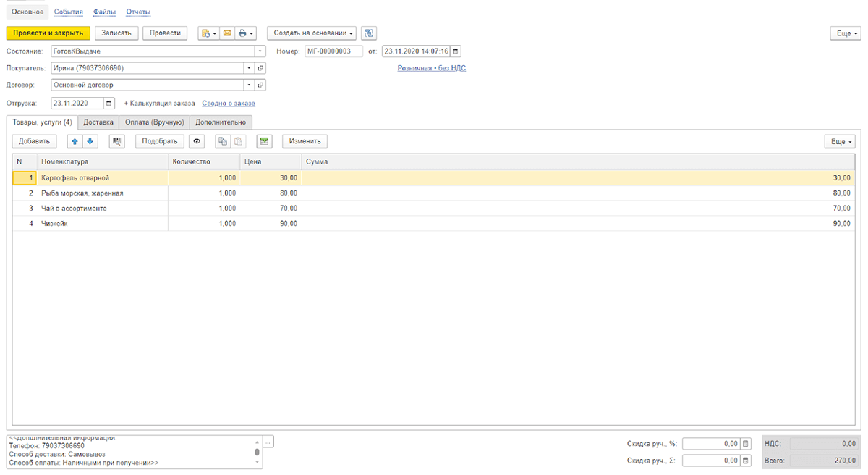Open the calendar picker for Отгрузка date
This screenshot has width=868, height=475.
point(109,104)
